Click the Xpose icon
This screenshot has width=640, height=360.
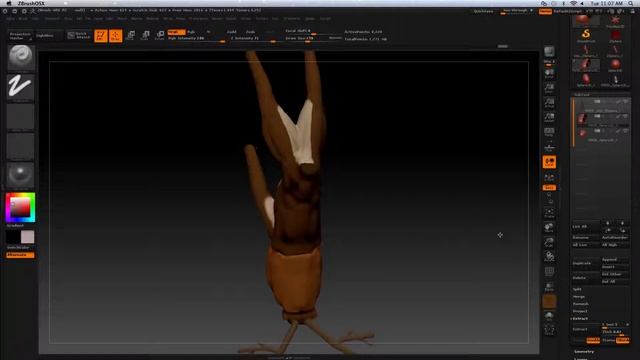click(x=549, y=331)
